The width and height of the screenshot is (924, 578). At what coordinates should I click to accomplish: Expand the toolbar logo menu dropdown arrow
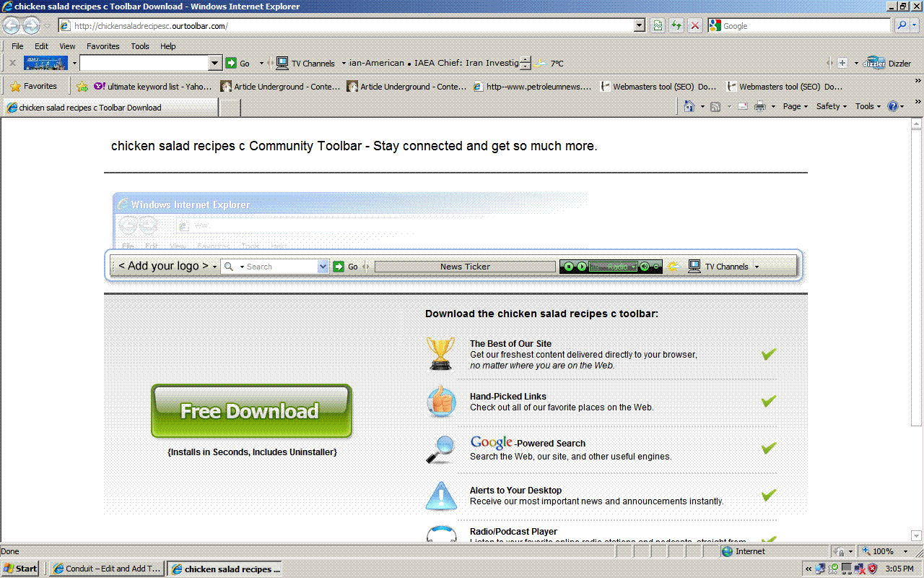pyautogui.click(x=74, y=64)
